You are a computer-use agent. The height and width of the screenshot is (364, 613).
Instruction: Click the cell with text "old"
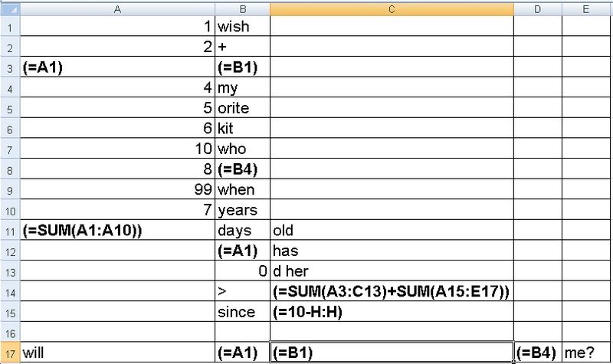(x=391, y=229)
